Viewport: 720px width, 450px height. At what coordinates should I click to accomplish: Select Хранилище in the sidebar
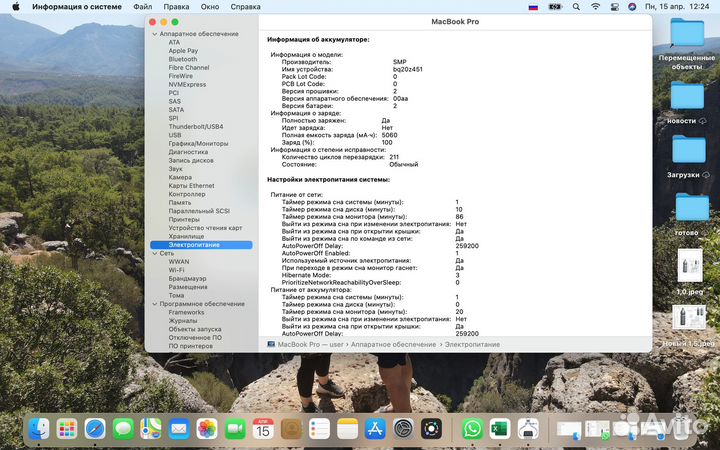tap(186, 236)
